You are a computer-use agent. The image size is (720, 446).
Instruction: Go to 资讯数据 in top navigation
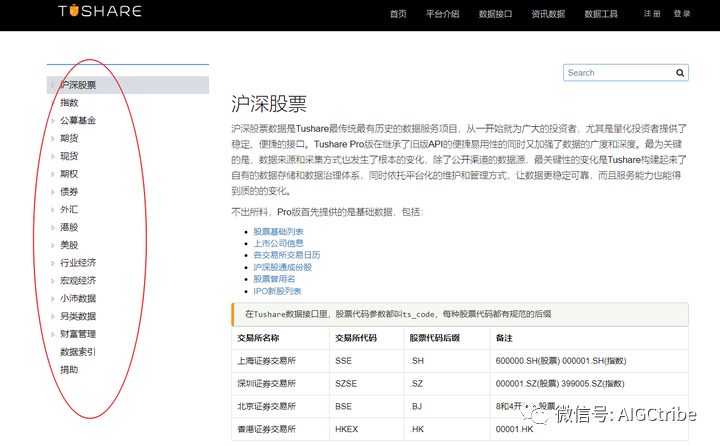pos(548,14)
